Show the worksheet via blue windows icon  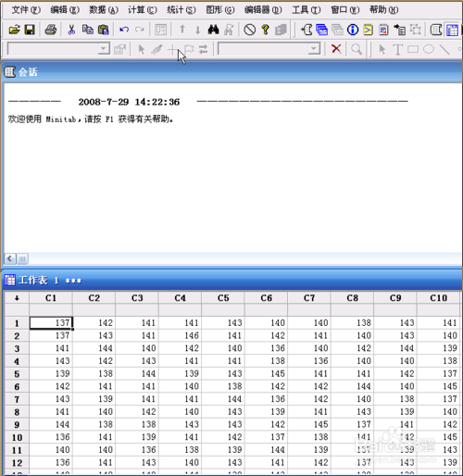[322, 30]
